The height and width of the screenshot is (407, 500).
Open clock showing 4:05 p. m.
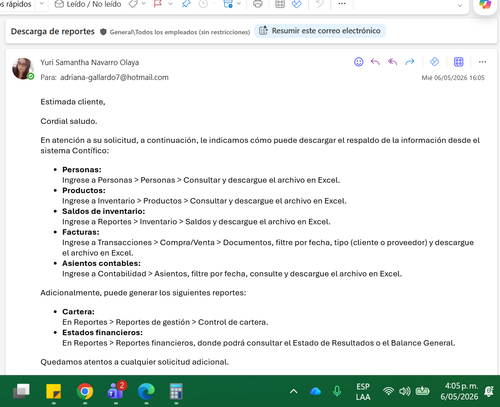click(x=459, y=391)
